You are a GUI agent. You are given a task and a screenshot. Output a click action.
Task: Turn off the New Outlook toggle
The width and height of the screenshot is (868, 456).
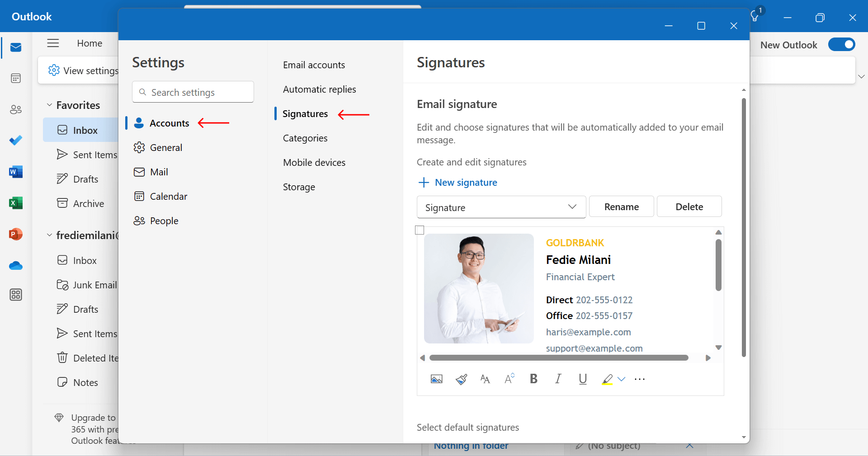(x=842, y=44)
